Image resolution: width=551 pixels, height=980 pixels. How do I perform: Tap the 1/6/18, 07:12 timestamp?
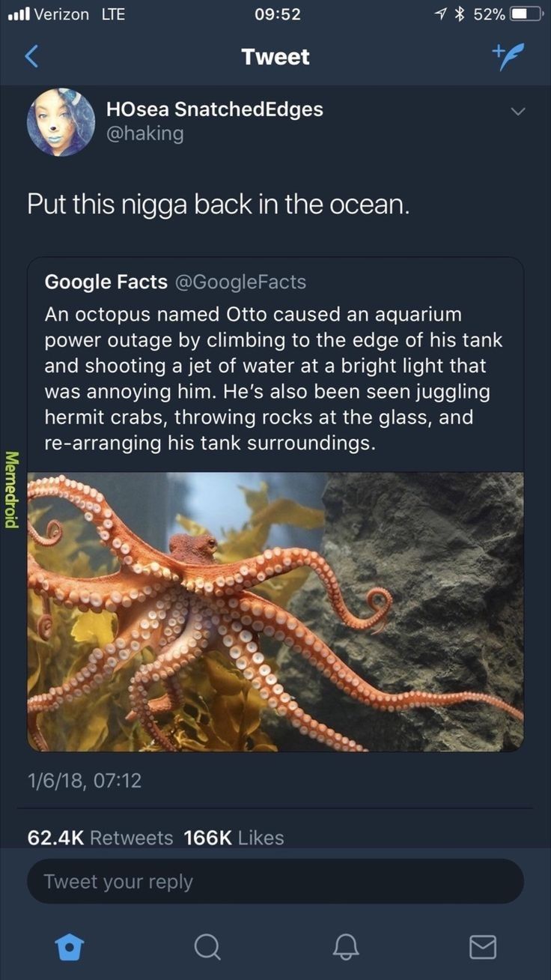pos(85,781)
